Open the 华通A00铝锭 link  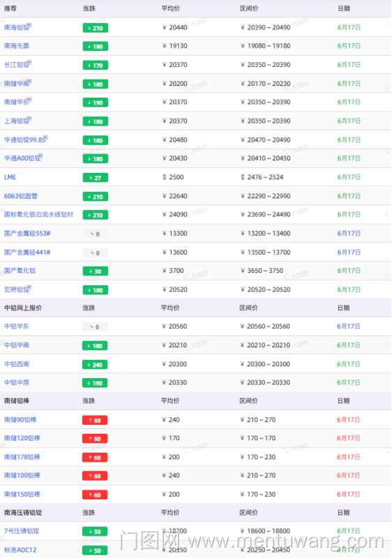coord(23,158)
